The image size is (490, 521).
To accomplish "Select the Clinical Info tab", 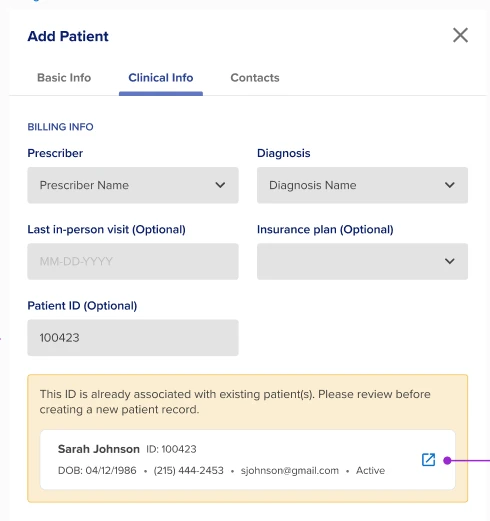I will (x=161, y=78).
